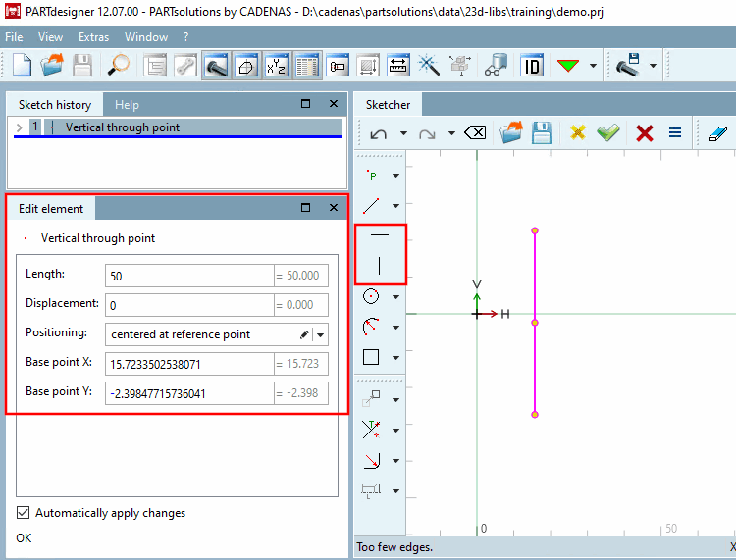Click the Base point Y field

point(189,393)
